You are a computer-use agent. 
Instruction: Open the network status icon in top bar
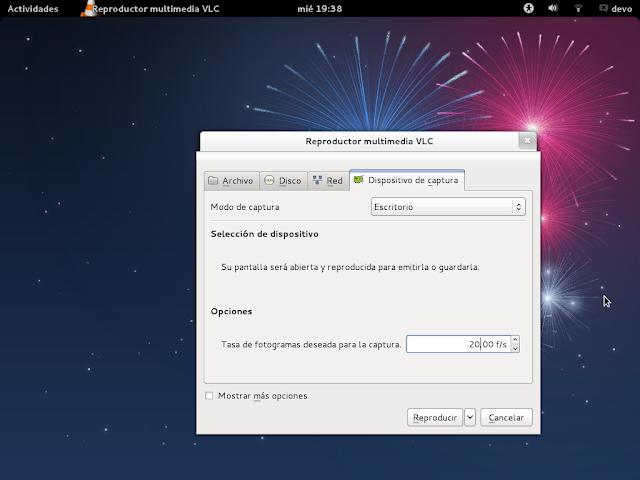[x=578, y=8]
